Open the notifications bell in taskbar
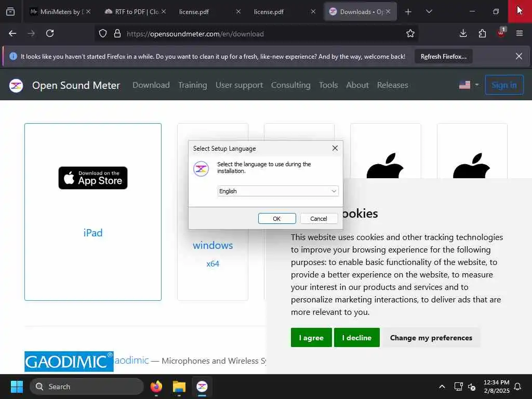532x399 pixels. [518, 387]
